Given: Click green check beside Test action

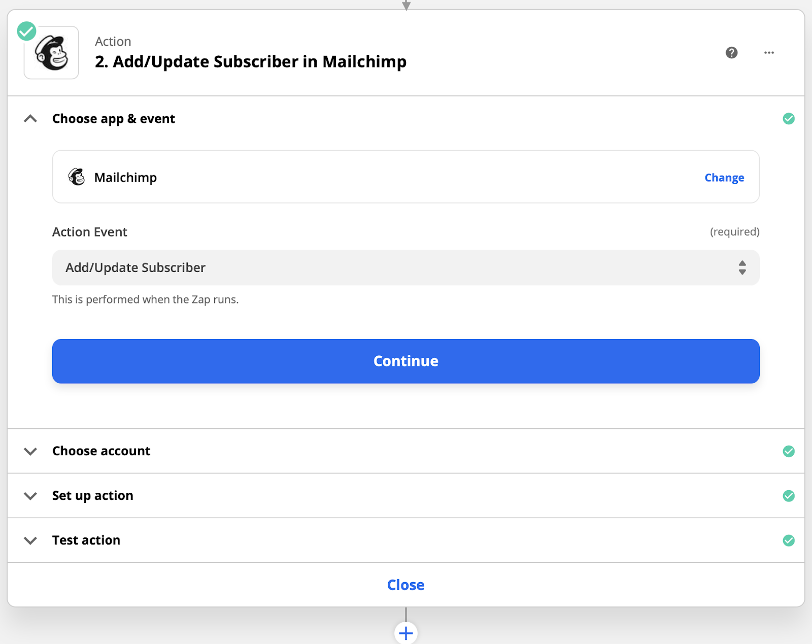Looking at the screenshot, I should coord(789,540).
